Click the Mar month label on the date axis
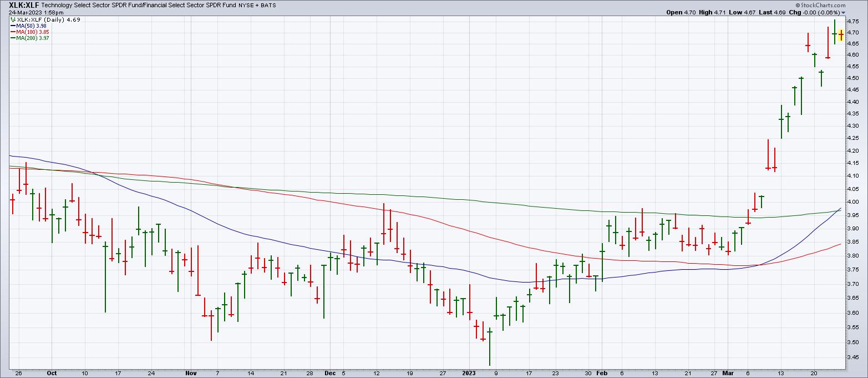The image size is (868, 378). (x=727, y=373)
